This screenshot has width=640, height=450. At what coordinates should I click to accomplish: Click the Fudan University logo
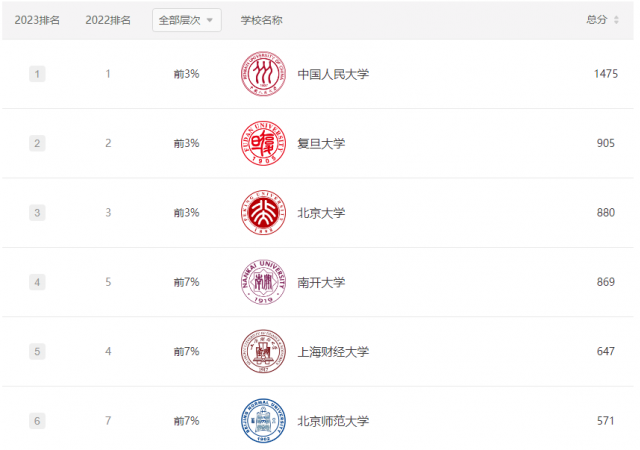click(263, 143)
